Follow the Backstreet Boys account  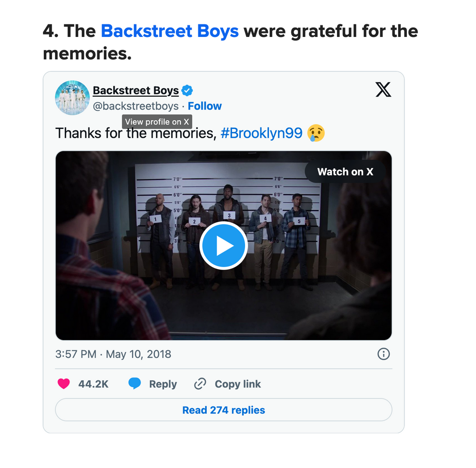pyautogui.click(x=205, y=106)
